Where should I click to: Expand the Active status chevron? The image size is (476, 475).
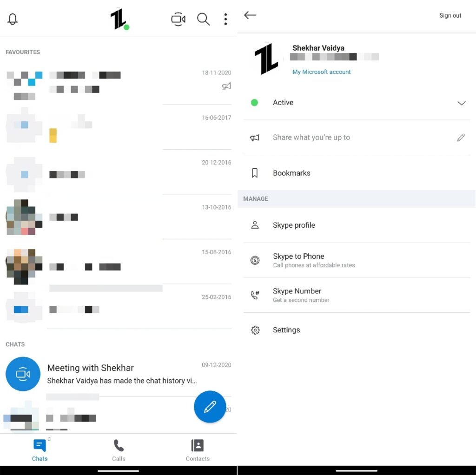pos(462,103)
